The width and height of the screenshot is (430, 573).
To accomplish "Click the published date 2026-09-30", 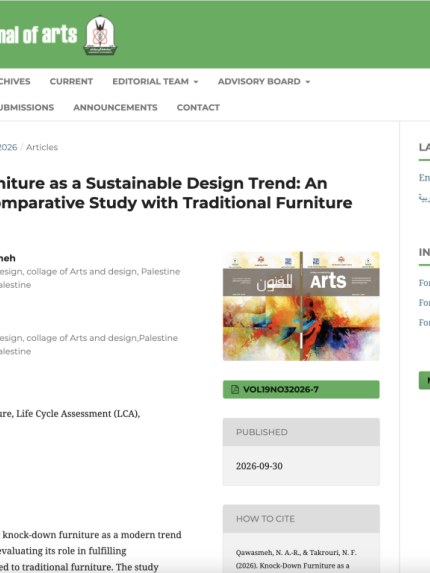I will coord(259,466).
